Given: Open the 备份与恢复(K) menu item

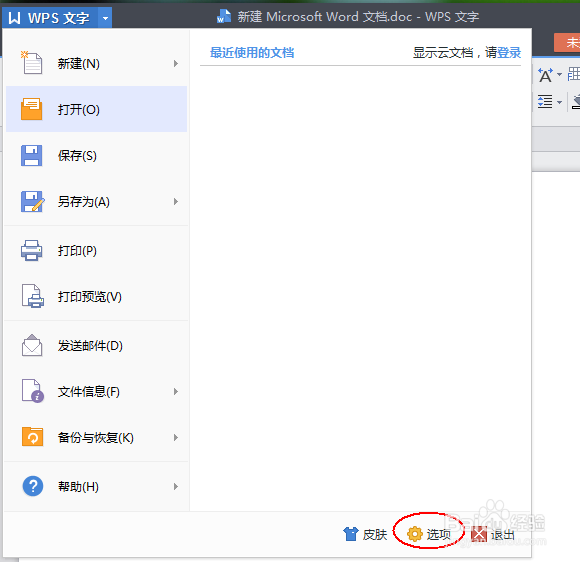Looking at the screenshot, I should (96, 437).
